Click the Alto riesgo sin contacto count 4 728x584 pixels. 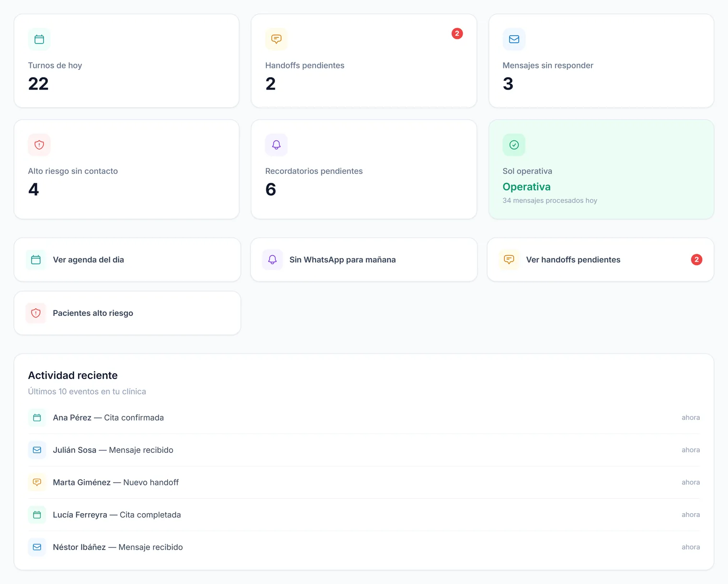click(34, 190)
